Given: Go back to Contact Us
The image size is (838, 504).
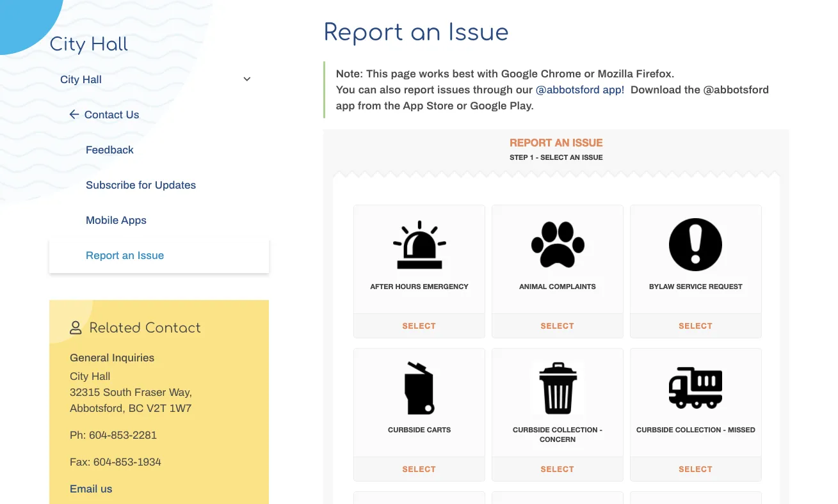Looking at the screenshot, I should [x=111, y=114].
